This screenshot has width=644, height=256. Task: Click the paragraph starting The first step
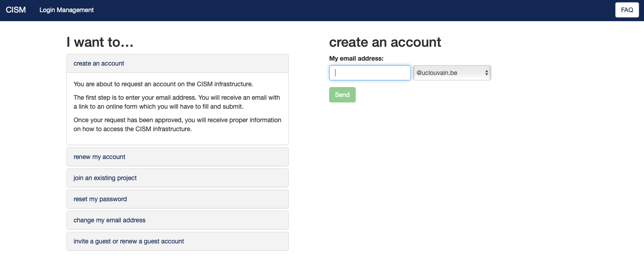coord(177,102)
